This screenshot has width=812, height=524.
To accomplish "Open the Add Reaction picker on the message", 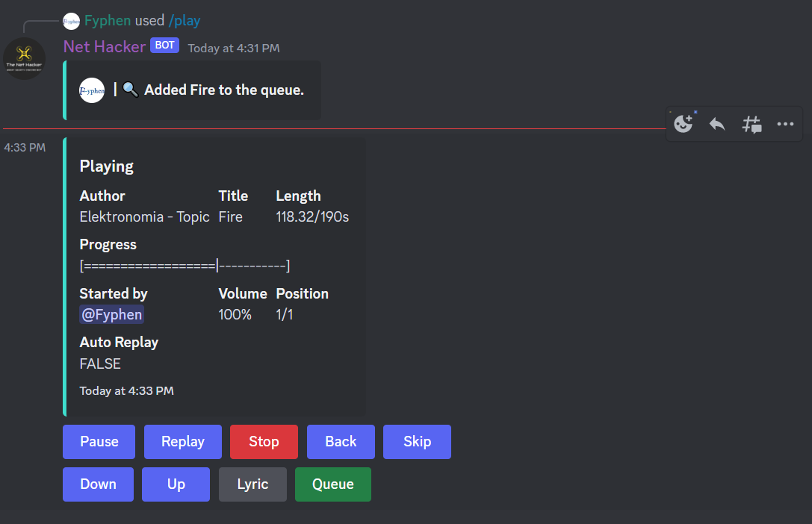I will [683, 124].
